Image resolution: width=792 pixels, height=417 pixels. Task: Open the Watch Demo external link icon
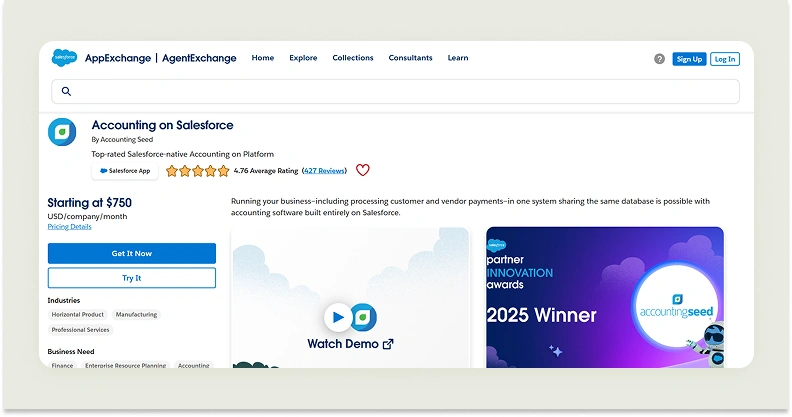388,344
